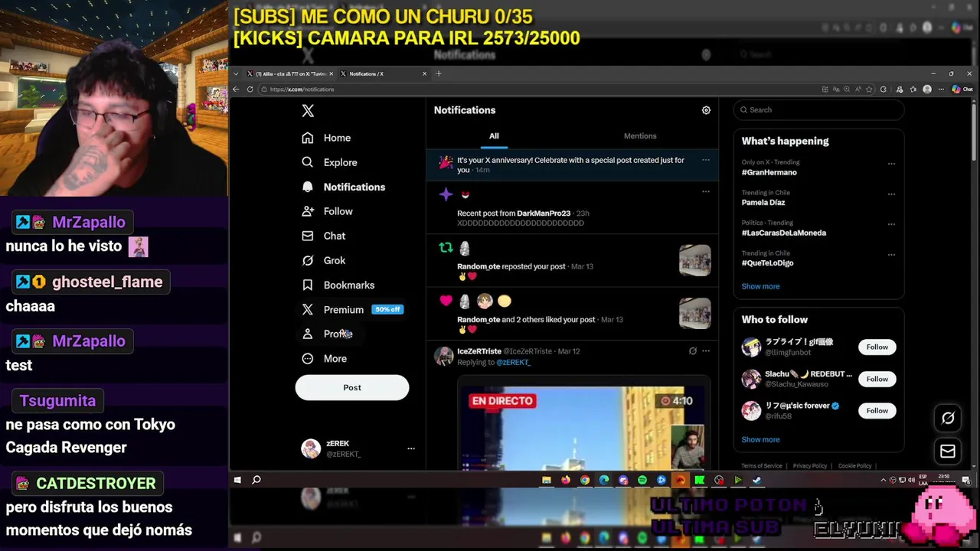
Task: Click the green repost icon notification
Action: (446, 247)
